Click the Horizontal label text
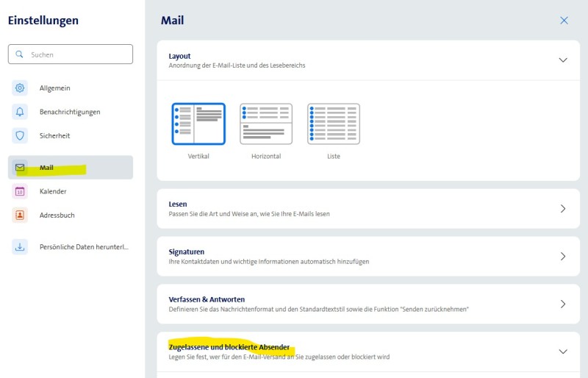The height and width of the screenshot is (378, 588). (x=266, y=156)
